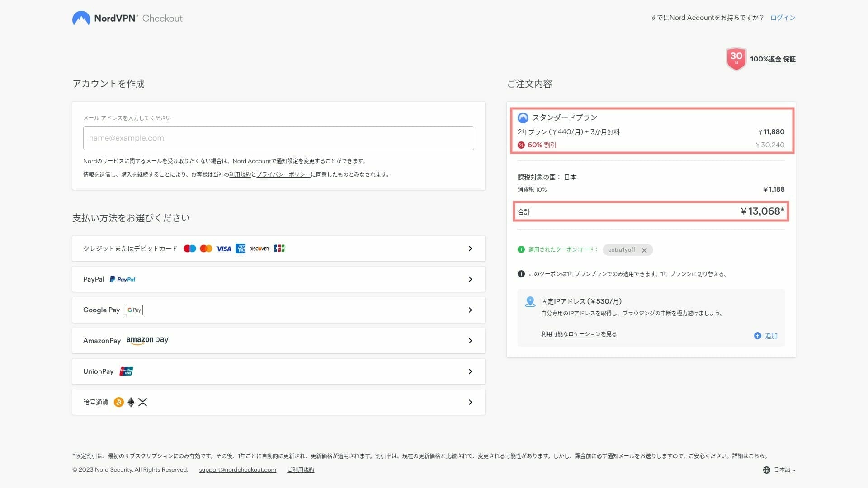Click the Standard plan NordVPN icon
The height and width of the screenshot is (488, 868).
click(523, 118)
